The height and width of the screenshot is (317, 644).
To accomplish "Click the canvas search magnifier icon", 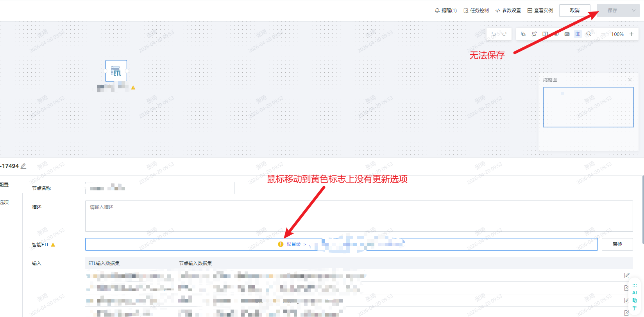I will pyautogui.click(x=589, y=34).
